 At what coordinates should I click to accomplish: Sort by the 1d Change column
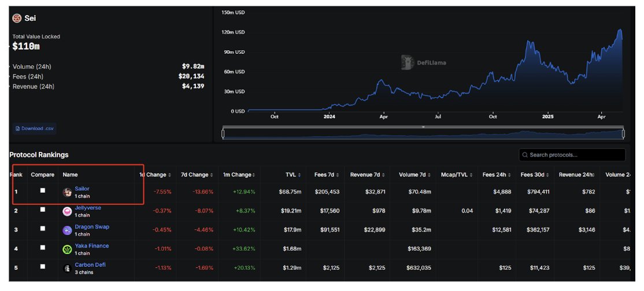coord(156,175)
